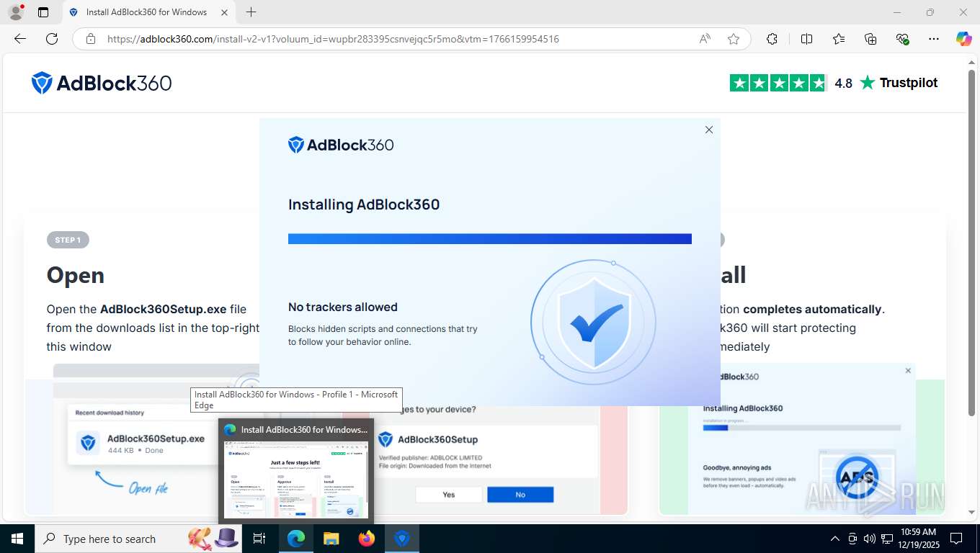This screenshot has width=980, height=553.
Task: Click the shield checkmark graphic in the dialog
Action: tap(593, 322)
